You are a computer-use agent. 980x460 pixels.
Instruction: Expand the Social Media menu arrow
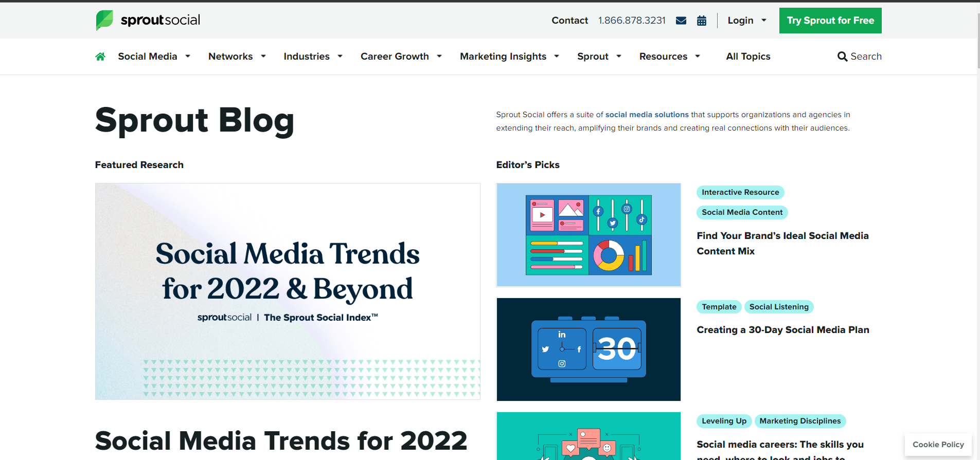[188, 57]
